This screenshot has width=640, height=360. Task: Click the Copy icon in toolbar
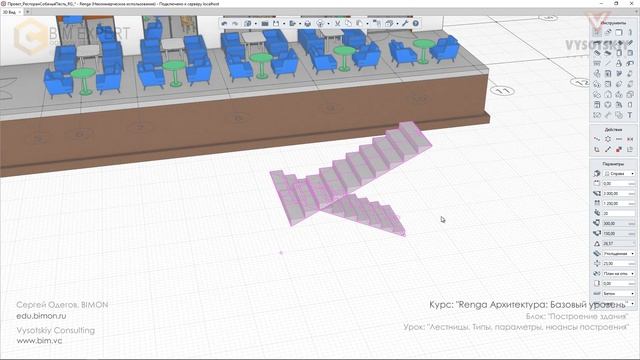[x=348, y=24]
